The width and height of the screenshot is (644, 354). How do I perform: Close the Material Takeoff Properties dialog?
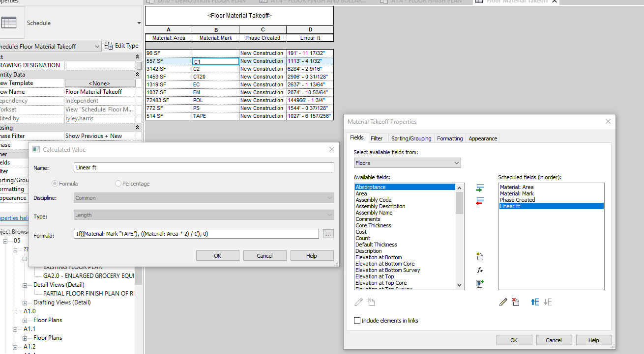[608, 121]
